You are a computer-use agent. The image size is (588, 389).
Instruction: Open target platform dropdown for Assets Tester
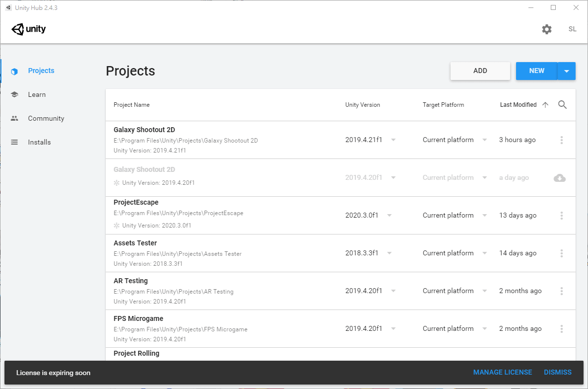coord(484,253)
